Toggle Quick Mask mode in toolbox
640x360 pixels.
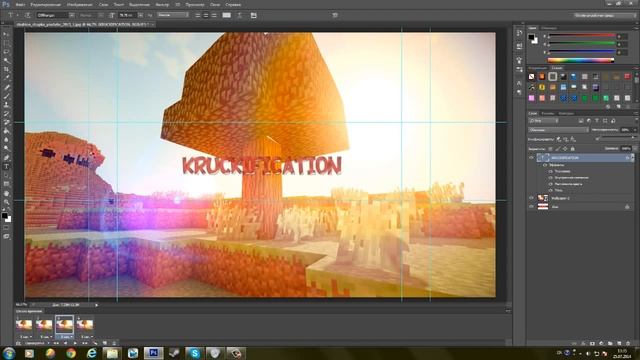point(6,228)
